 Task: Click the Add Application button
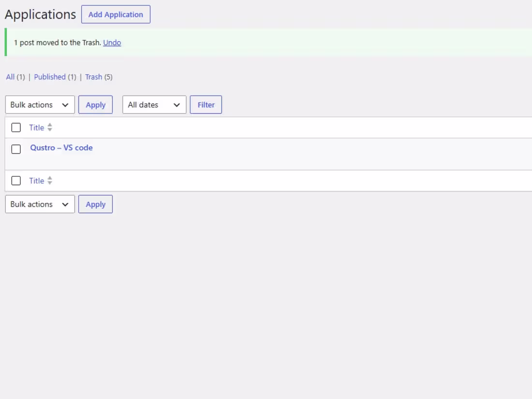[x=116, y=14]
